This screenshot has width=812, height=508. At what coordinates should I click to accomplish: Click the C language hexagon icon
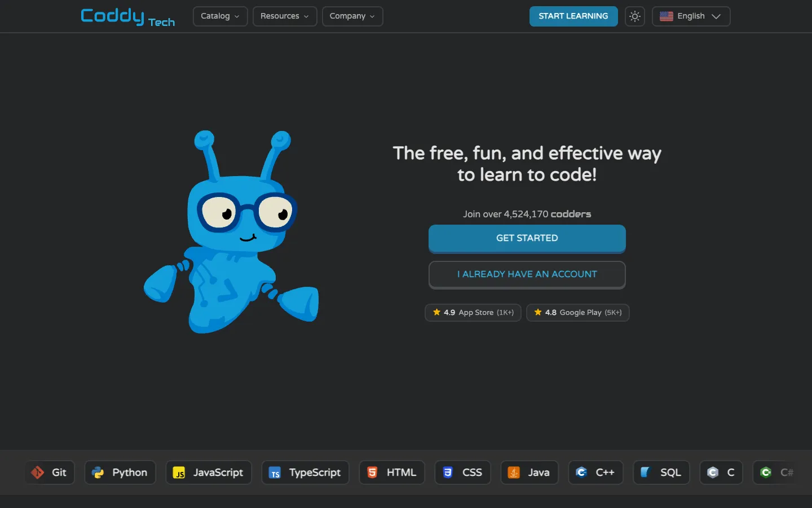point(713,472)
